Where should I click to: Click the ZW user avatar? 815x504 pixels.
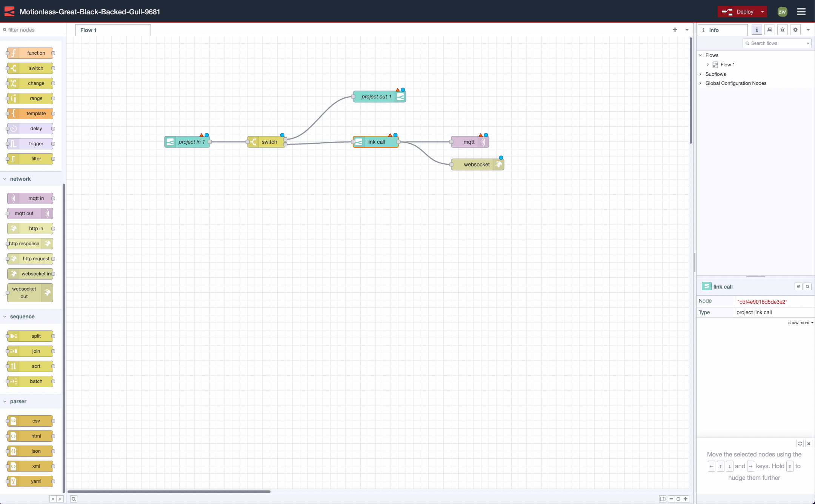[x=782, y=12]
